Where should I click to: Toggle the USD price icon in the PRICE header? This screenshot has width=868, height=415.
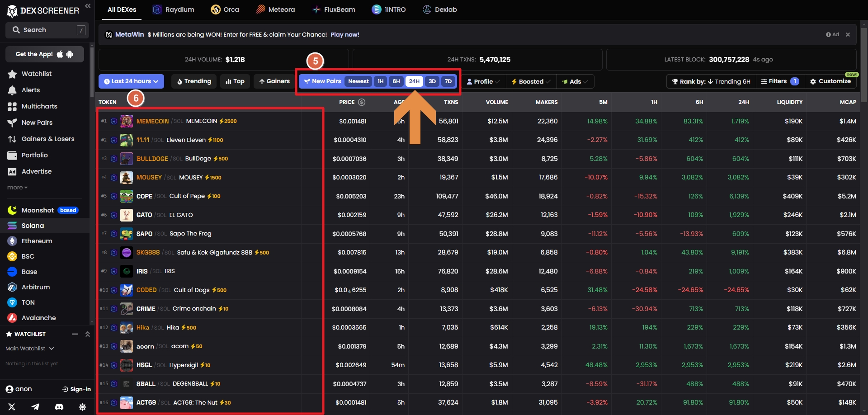click(362, 102)
